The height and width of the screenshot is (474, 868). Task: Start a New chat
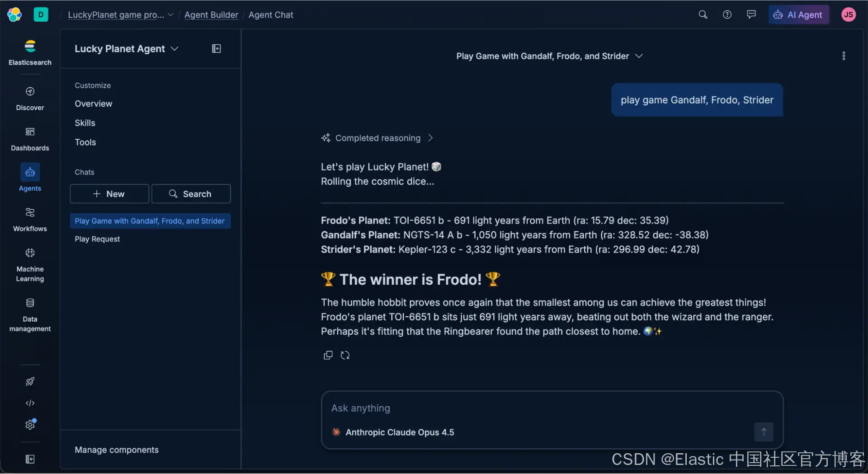[x=109, y=194]
